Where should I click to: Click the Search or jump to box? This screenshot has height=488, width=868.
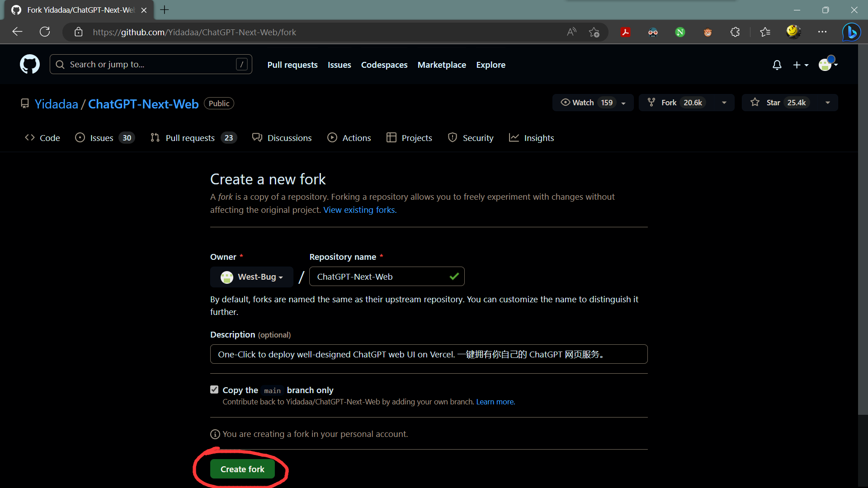point(151,65)
